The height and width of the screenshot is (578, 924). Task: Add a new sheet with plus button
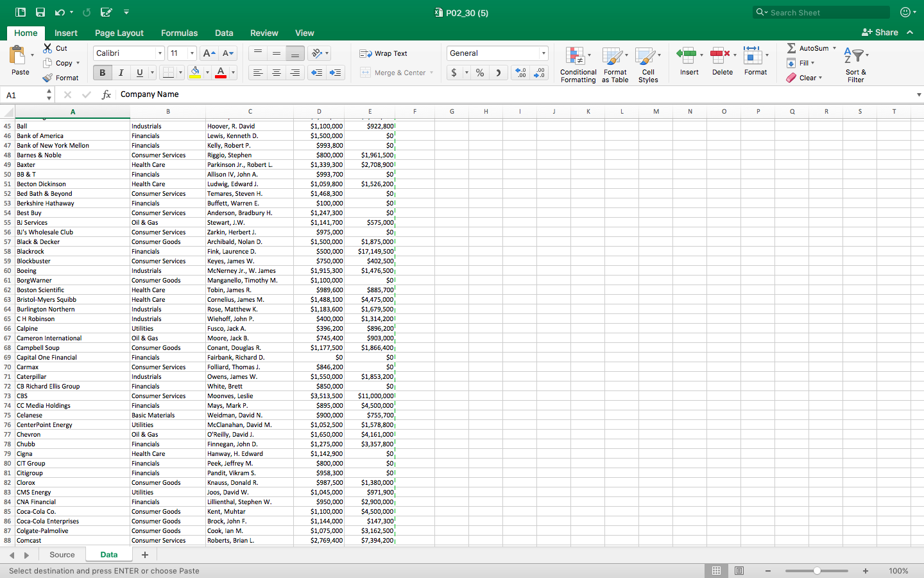[x=145, y=555]
